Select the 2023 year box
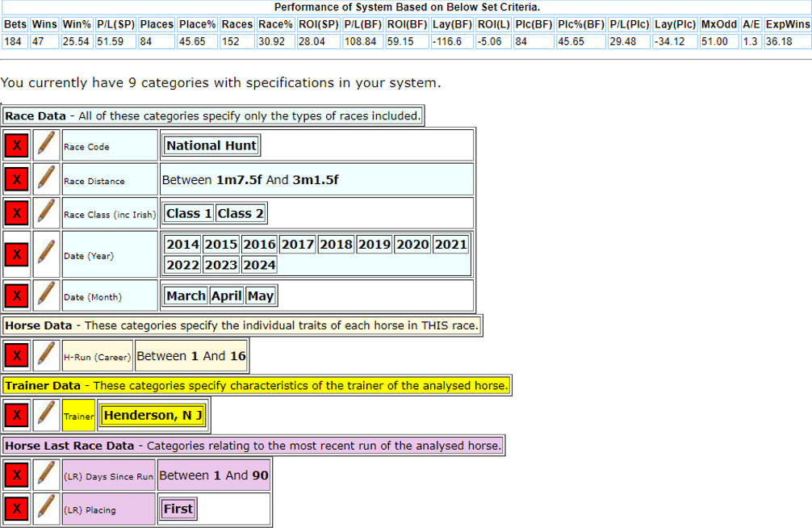This screenshot has width=812, height=528. pyautogui.click(x=221, y=266)
